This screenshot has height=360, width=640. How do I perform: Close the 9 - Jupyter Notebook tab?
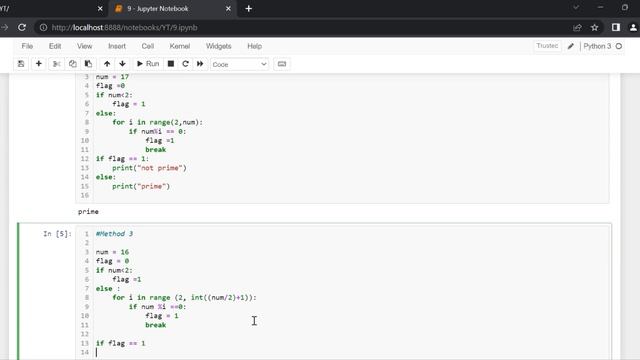coord(228,9)
